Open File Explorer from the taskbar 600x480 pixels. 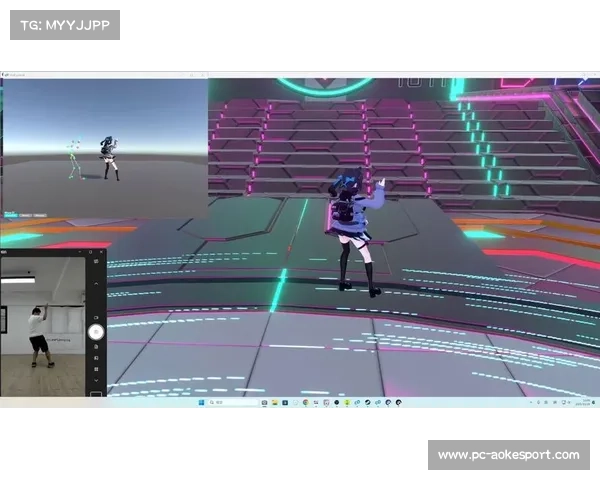click(x=274, y=403)
